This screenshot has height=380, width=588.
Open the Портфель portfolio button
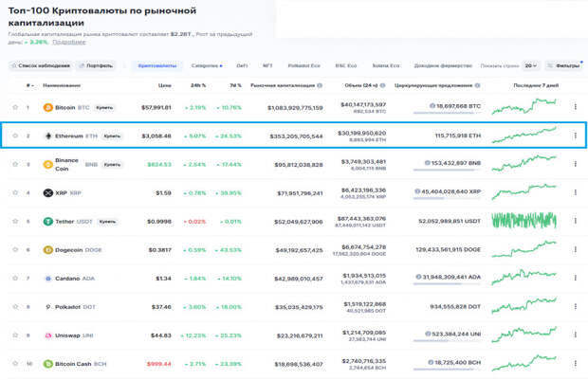pos(96,65)
